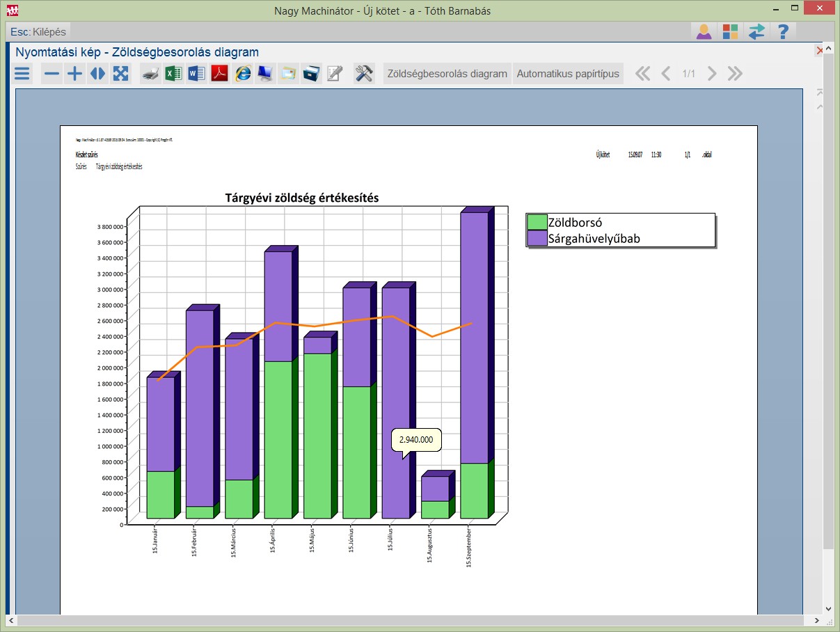The height and width of the screenshot is (632, 840).
Task: Open the Zöldségbesorolás diagram selector
Action: coord(447,74)
